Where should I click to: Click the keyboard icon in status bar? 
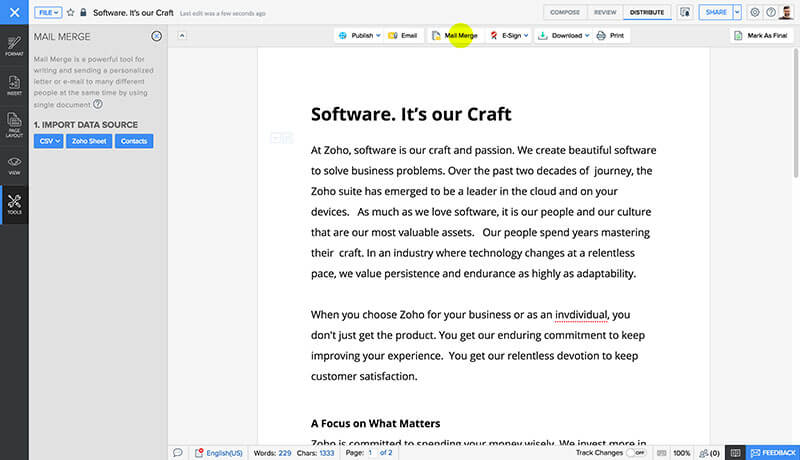(662, 453)
